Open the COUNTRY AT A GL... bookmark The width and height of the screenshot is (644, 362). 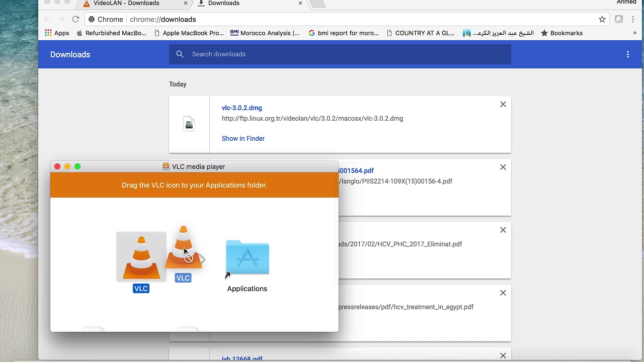421,33
